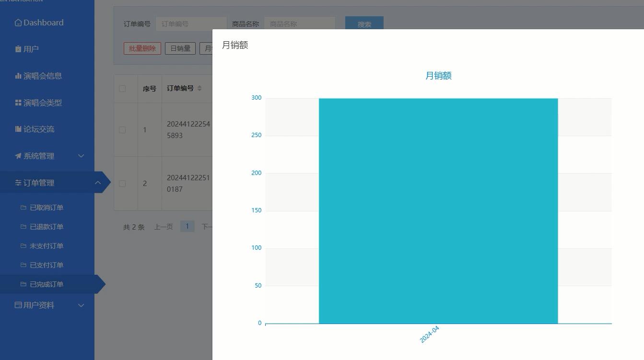Click the 用户资料 card icon
The image size is (644, 360).
tap(18, 305)
